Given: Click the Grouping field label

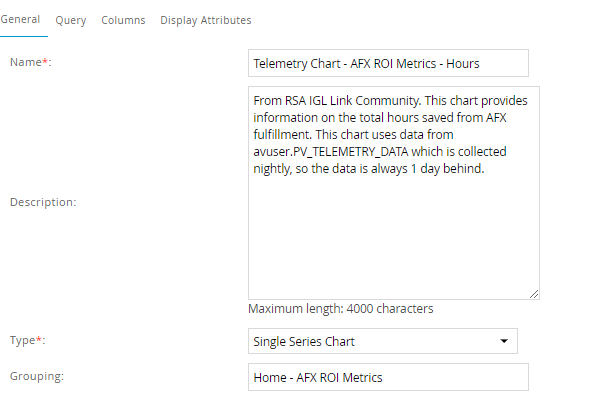Looking at the screenshot, I should point(37,377).
